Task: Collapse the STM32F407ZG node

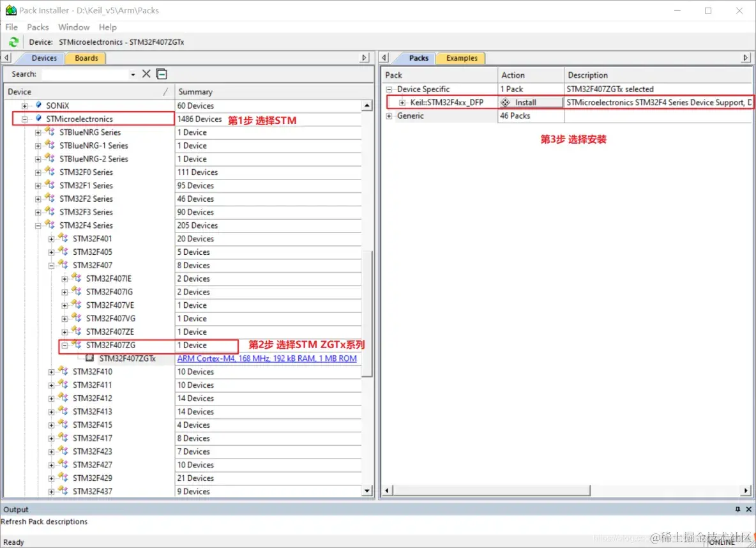Action: 64,346
